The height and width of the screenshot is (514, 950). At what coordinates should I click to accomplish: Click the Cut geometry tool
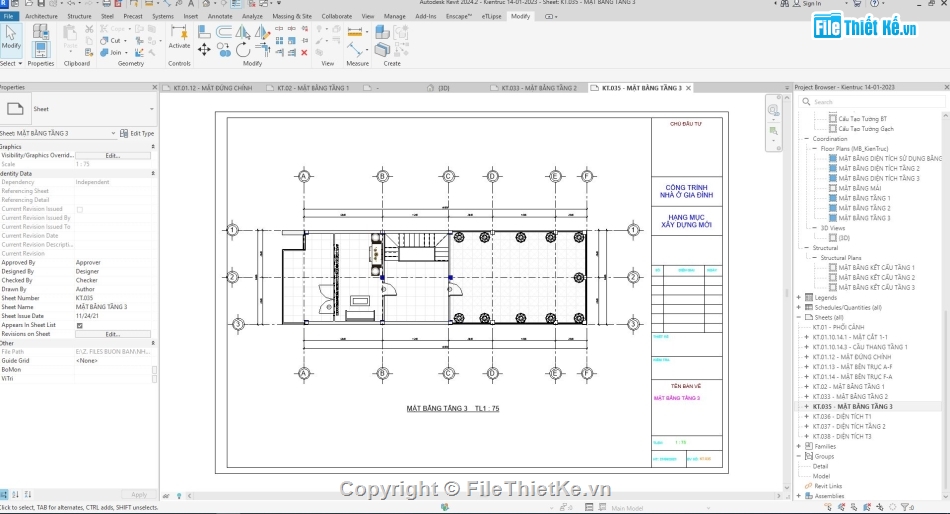[111, 41]
